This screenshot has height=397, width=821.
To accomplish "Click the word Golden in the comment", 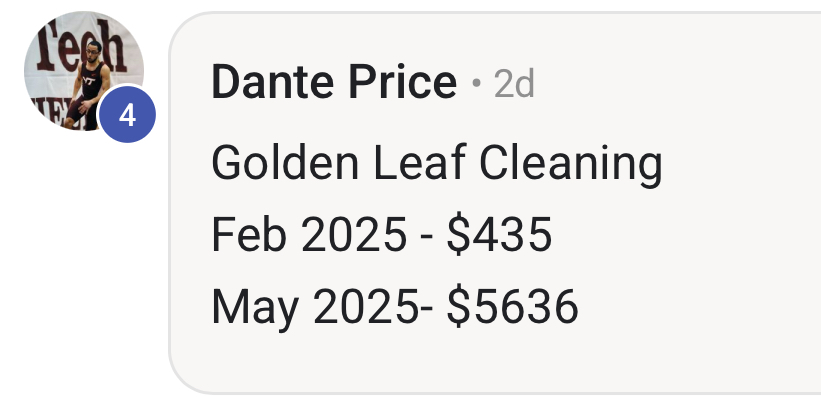I will point(285,163).
